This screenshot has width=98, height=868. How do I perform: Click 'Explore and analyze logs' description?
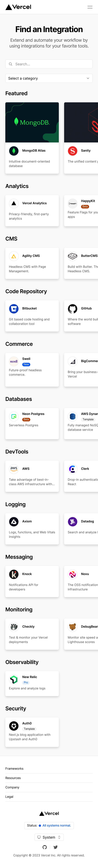click(27, 688)
